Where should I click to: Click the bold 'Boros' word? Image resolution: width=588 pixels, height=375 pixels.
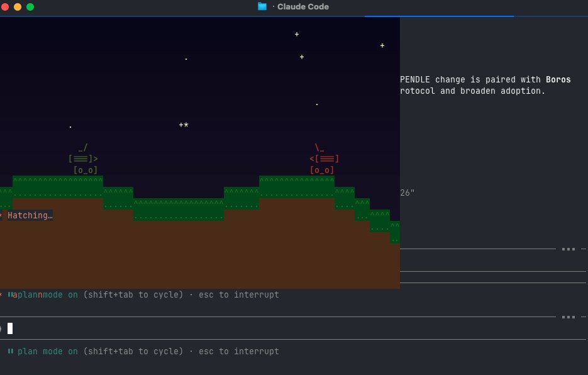[558, 79]
